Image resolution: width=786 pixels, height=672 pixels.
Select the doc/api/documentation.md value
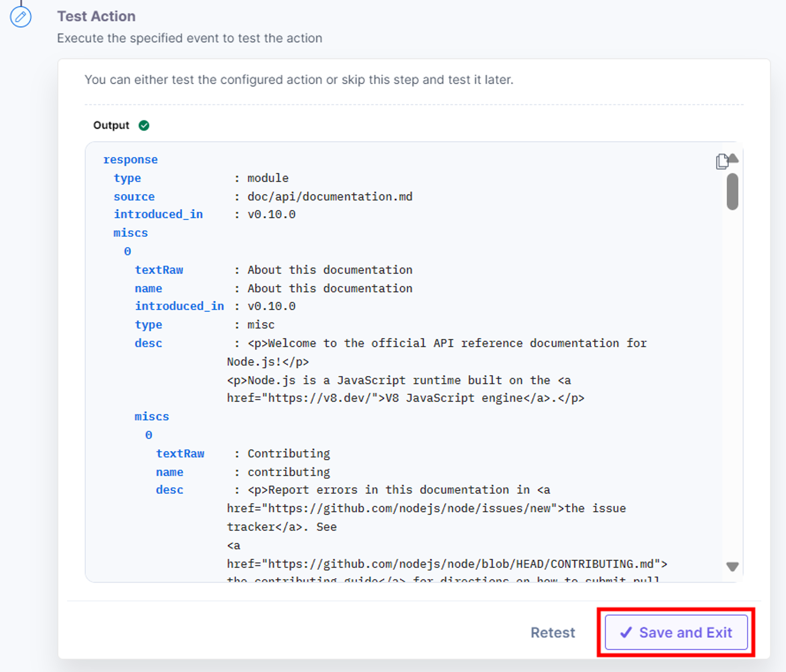coord(330,197)
